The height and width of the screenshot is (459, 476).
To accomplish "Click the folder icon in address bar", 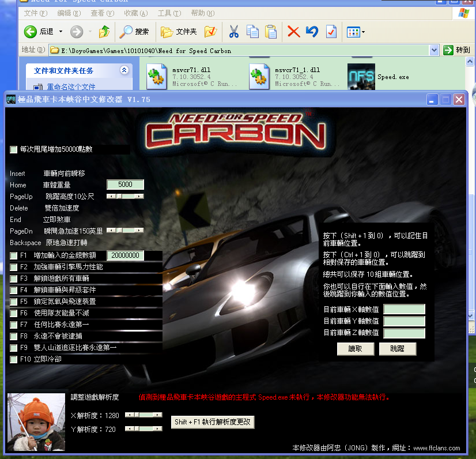I will click(55, 50).
